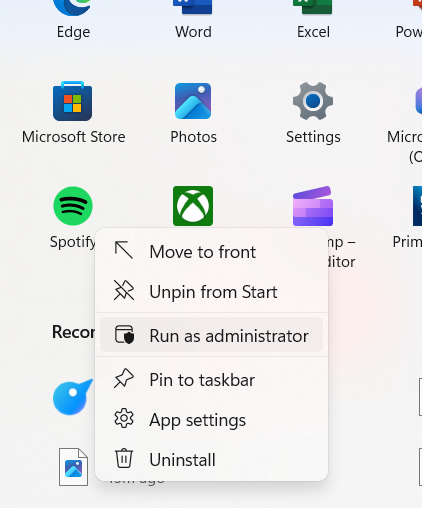The height and width of the screenshot is (508, 422).
Task: Choose Uninstall from the context menu
Action: point(211,460)
